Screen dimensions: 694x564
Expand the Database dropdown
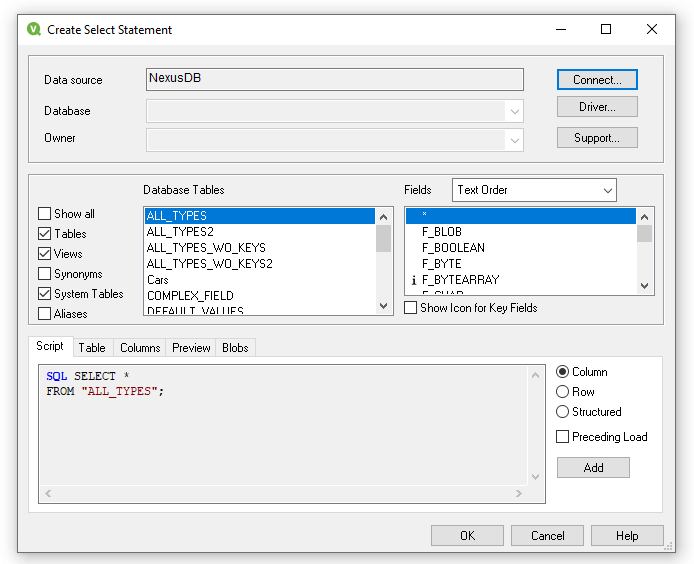click(x=513, y=111)
